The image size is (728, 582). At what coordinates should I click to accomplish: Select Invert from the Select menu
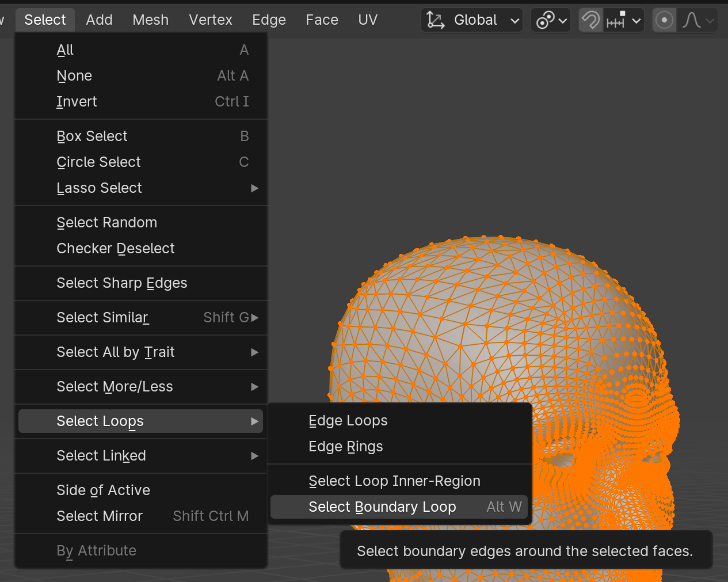click(x=77, y=102)
